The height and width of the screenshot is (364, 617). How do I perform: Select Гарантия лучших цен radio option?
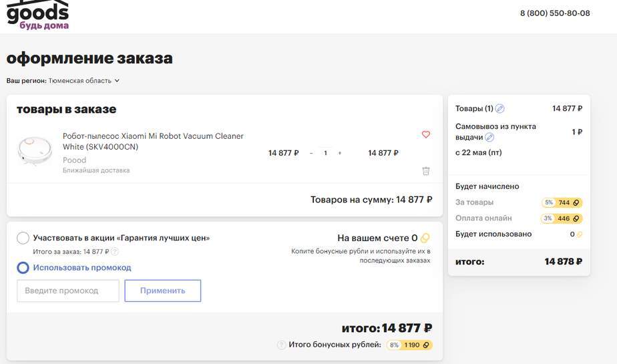click(x=23, y=238)
